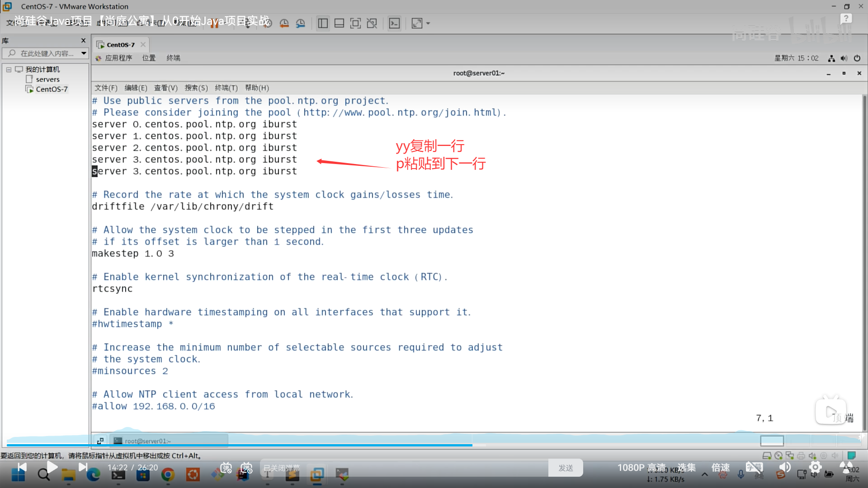Image resolution: width=868 pixels, height=488 pixels.
Task: Open the 应用程序 applications menu
Action: (118, 58)
